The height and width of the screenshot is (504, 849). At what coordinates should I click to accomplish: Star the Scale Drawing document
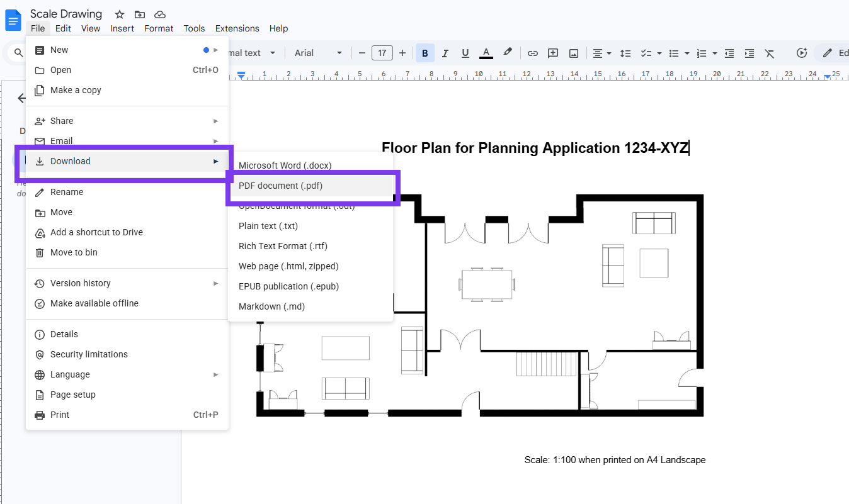point(119,14)
